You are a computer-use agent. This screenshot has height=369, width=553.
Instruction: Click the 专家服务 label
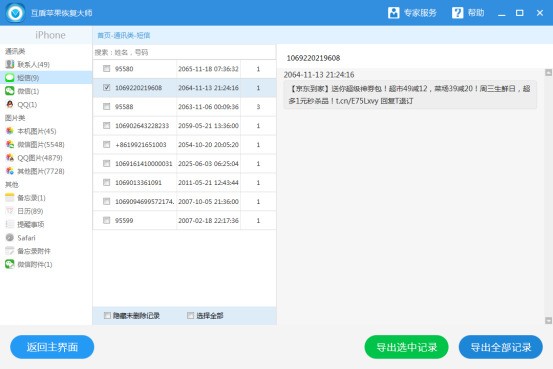point(420,13)
